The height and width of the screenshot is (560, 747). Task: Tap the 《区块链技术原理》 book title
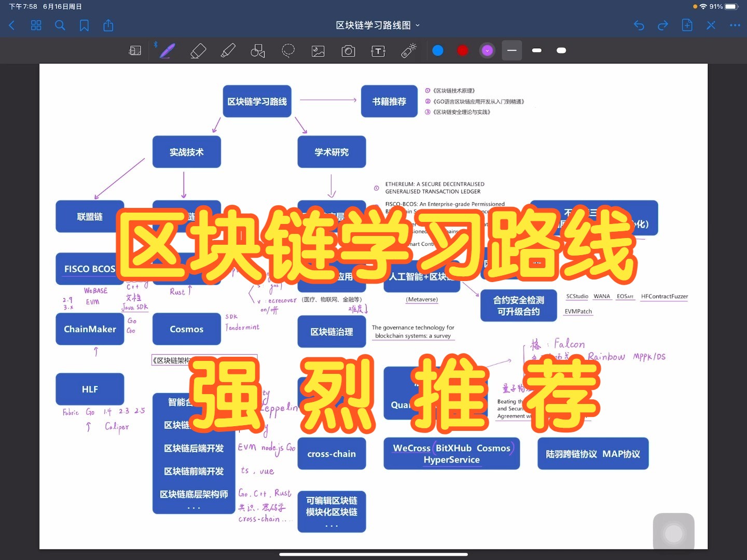[x=454, y=91]
